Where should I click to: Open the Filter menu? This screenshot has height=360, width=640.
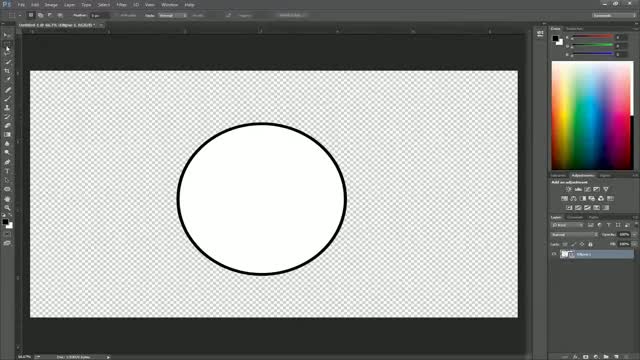tap(121, 5)
